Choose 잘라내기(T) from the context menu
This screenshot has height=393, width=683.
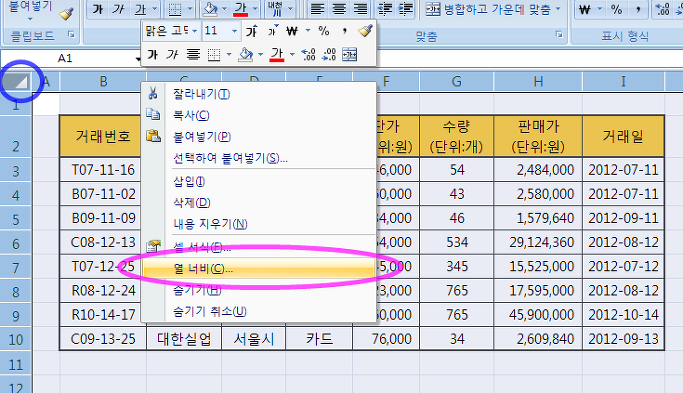click(259, 94)
